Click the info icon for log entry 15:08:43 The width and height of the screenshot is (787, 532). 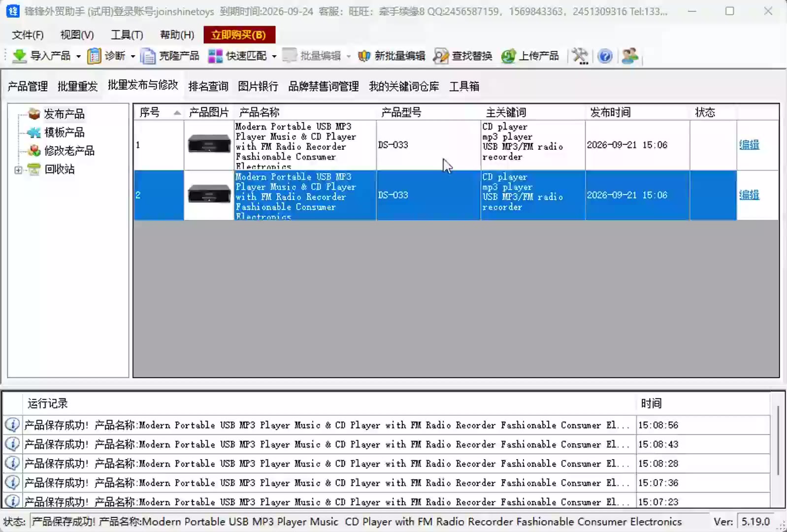pos(12,444)
